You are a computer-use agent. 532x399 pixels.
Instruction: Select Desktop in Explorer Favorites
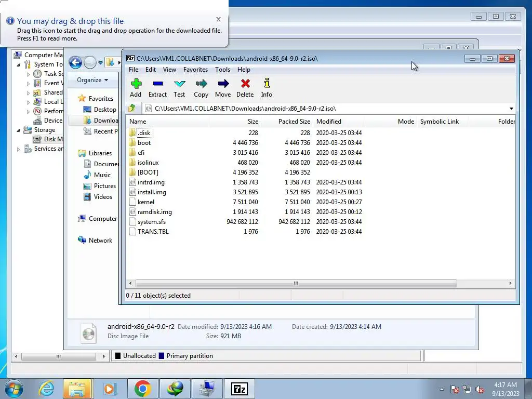[100, 110]
